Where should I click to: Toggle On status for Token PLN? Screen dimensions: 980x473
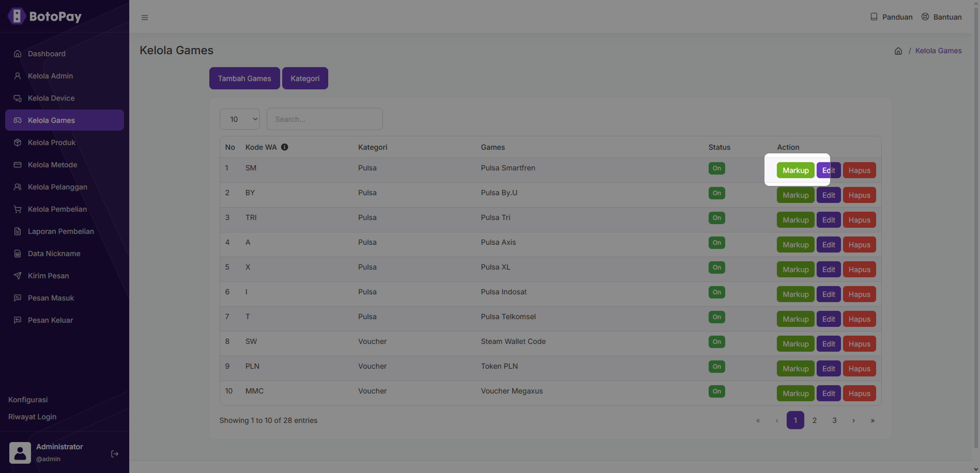click(716, 367)
